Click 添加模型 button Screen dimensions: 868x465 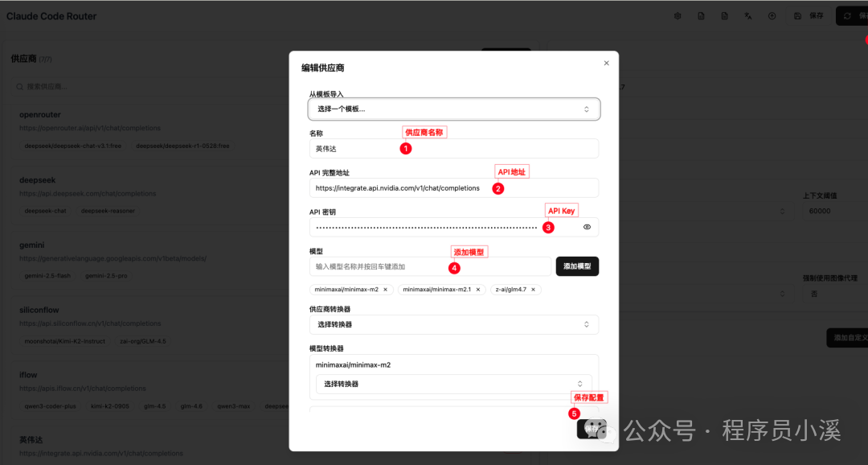577,266
